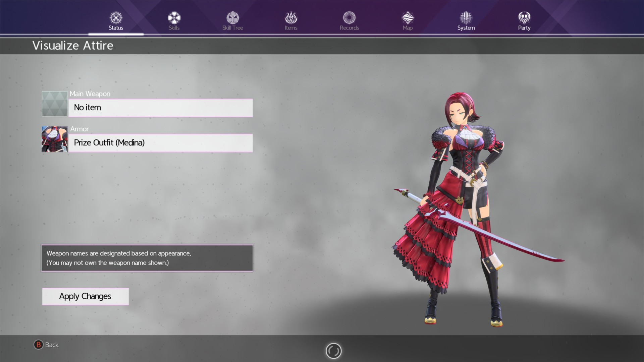Open the Records icon

[x=349, y=17]
